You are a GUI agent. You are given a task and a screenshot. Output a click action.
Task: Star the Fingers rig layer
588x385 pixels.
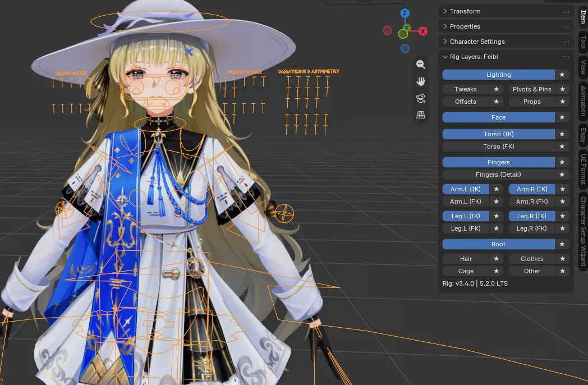(x=562, y=162)
